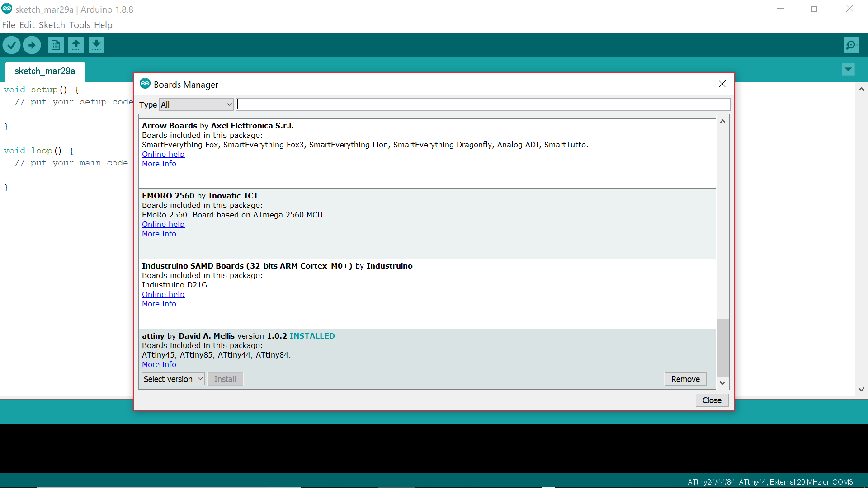
Task: Click the Save sketch down-arrow icon
Action: pyautogui.click(x=96, y=45)
